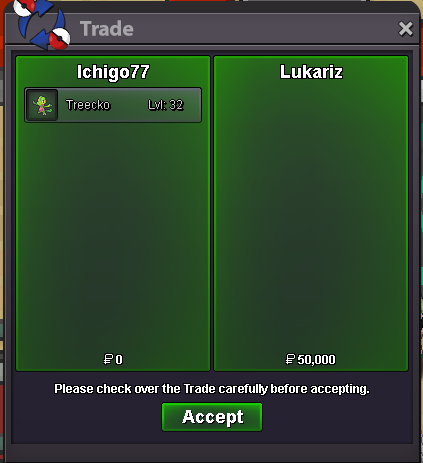Image resolution: width=423 pixels, height=463 pixels.
Task: Click Lukariz's empty green offer panel
Action: coord(311,217)
